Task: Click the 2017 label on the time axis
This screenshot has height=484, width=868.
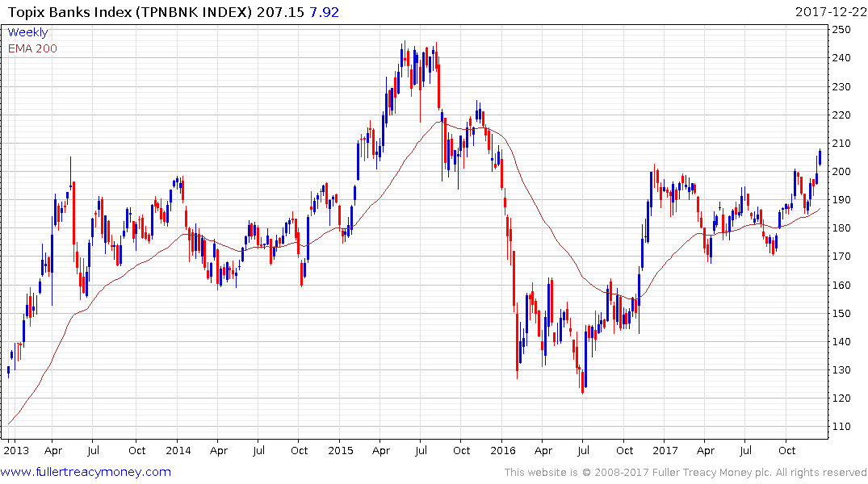Action: [x=665, y=450]
